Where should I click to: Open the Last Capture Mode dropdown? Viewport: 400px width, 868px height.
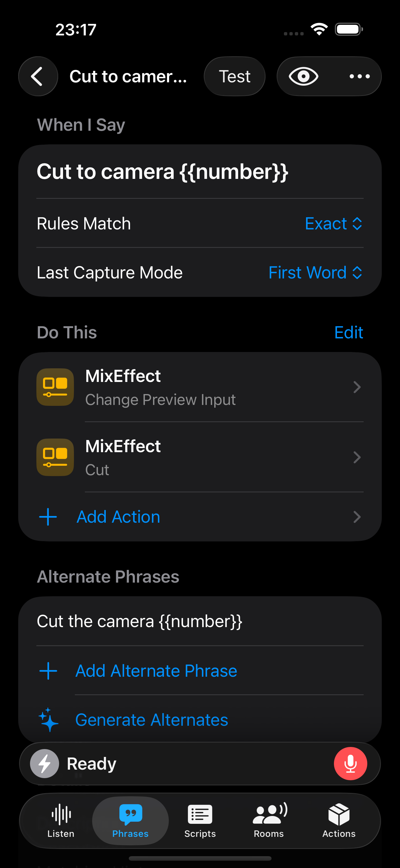tap(315, 273)
